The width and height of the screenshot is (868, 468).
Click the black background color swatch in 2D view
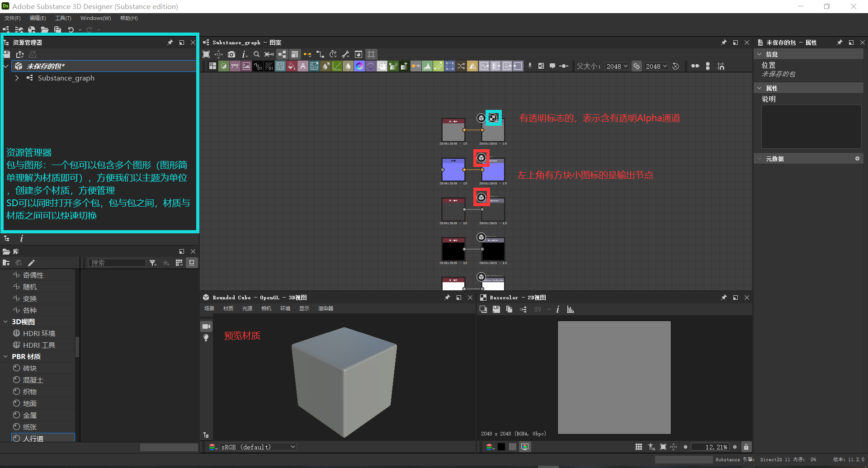pos(501,447)
